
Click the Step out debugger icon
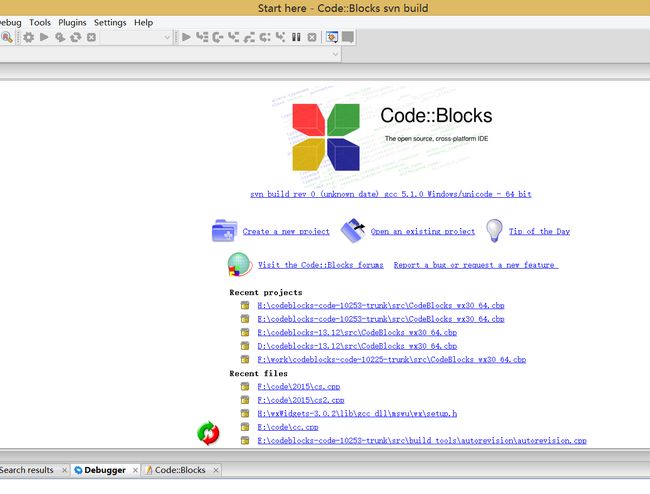(x=249, y=37)
